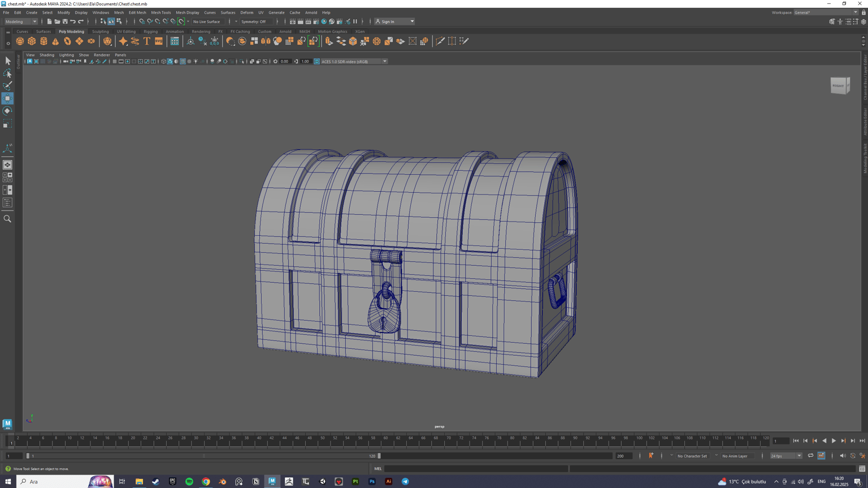Click the Save scene icon
Viewport: 868px width, 488px height.
click(x=65, y=21)
